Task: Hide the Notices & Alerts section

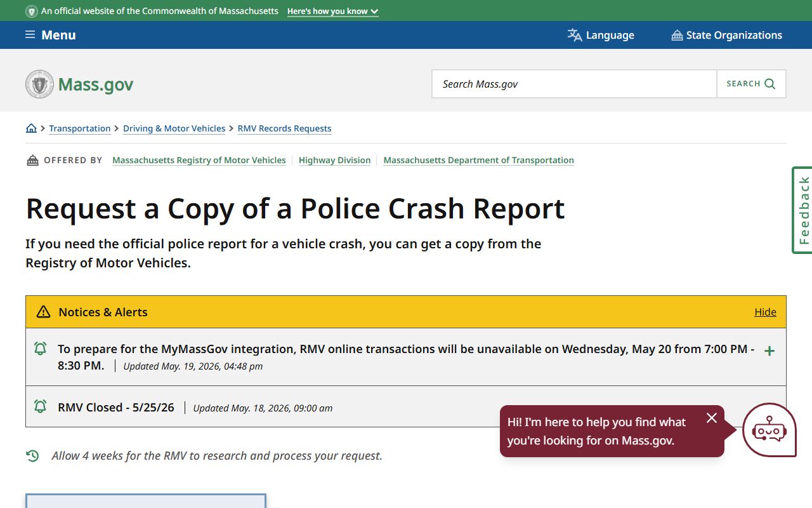Action: [x=765, y=312]
